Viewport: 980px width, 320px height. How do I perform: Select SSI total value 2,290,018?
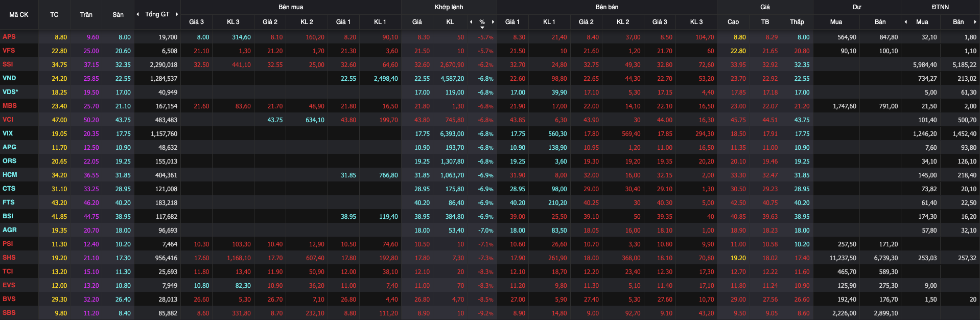[164, 65]
